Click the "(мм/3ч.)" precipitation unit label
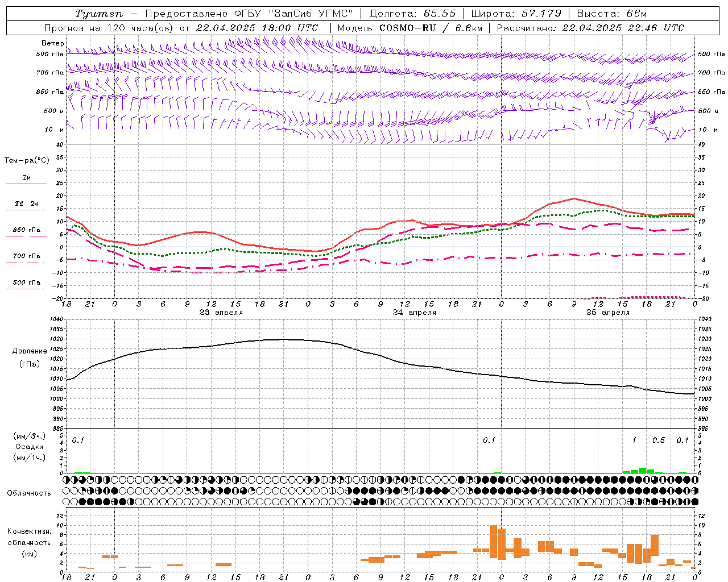This screenshot has height=582, width=728. pyautogui.click(x=30, y=436)
